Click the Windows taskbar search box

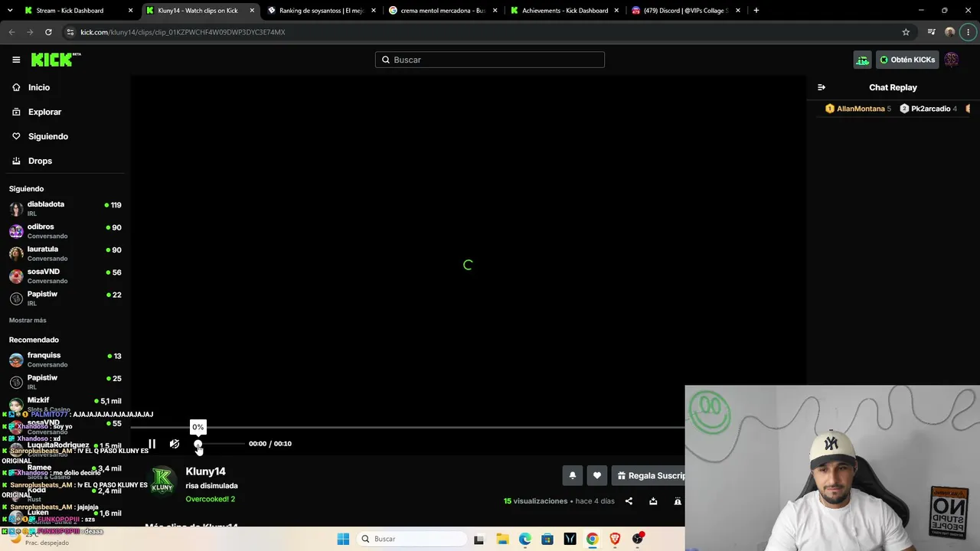[411, 539]
